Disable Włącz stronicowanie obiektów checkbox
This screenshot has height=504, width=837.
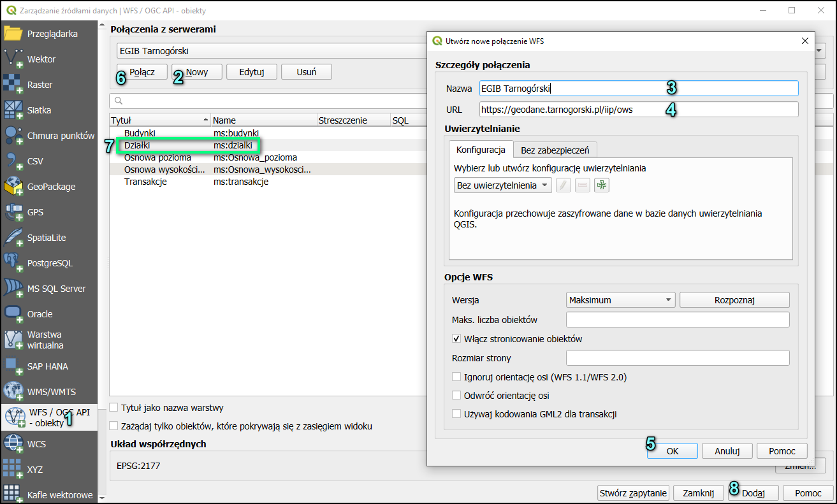click(x=456, y=339)
